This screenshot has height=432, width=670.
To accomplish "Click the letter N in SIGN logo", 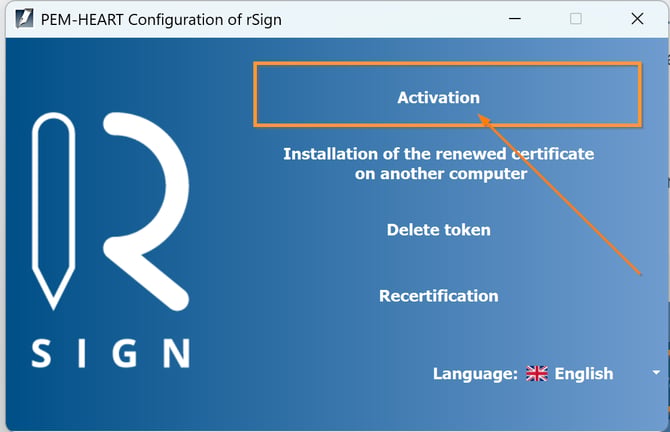I will point(176,353).
